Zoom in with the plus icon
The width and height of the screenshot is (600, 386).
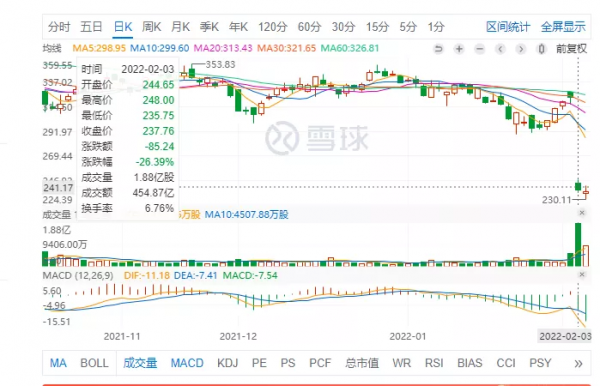point(459,49)
